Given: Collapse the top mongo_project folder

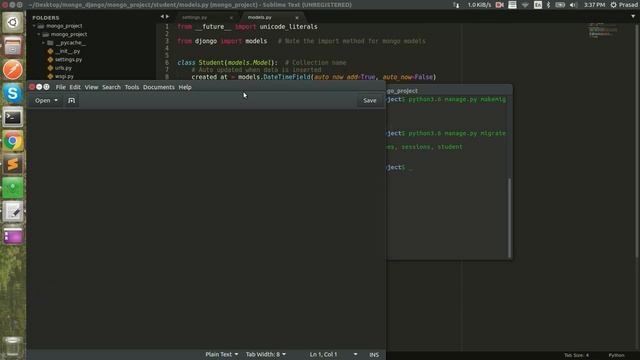Looking at the screenshot, I should (34, 26).
